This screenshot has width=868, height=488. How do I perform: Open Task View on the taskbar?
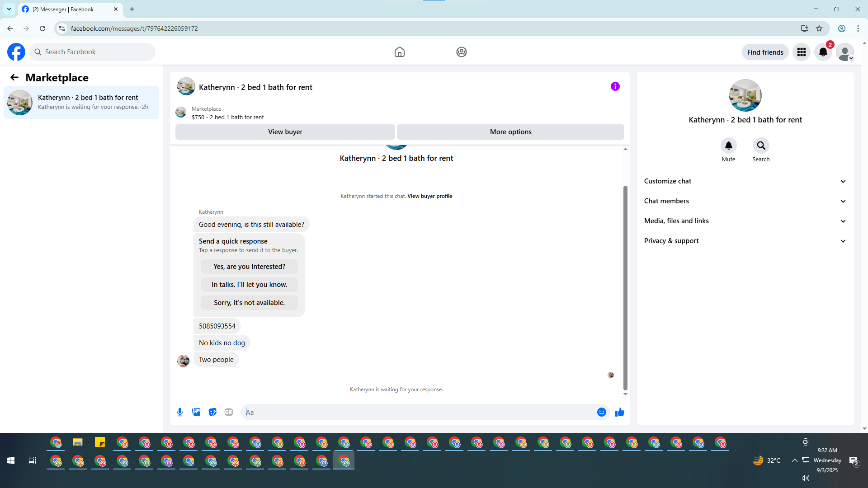click(33, 460)
